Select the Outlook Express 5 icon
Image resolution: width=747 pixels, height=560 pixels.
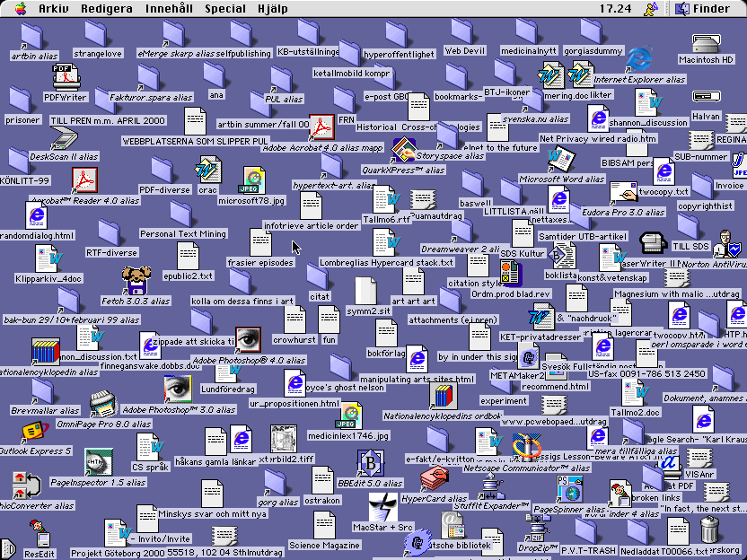click(35, 431)
